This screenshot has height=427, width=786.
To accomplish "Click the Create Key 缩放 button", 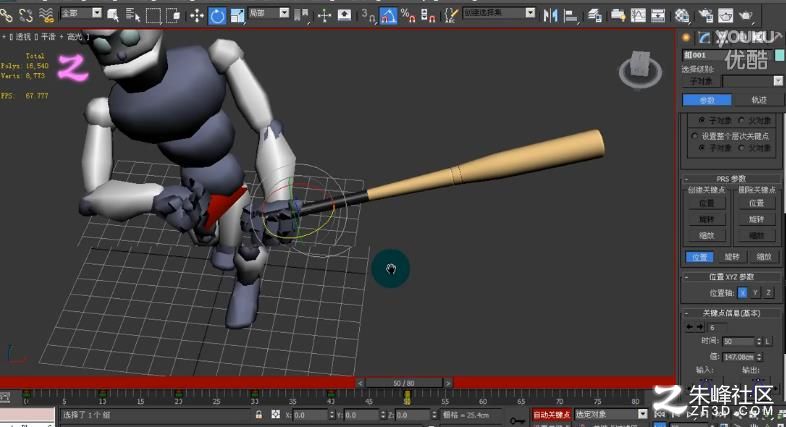I will coord(706,235).
